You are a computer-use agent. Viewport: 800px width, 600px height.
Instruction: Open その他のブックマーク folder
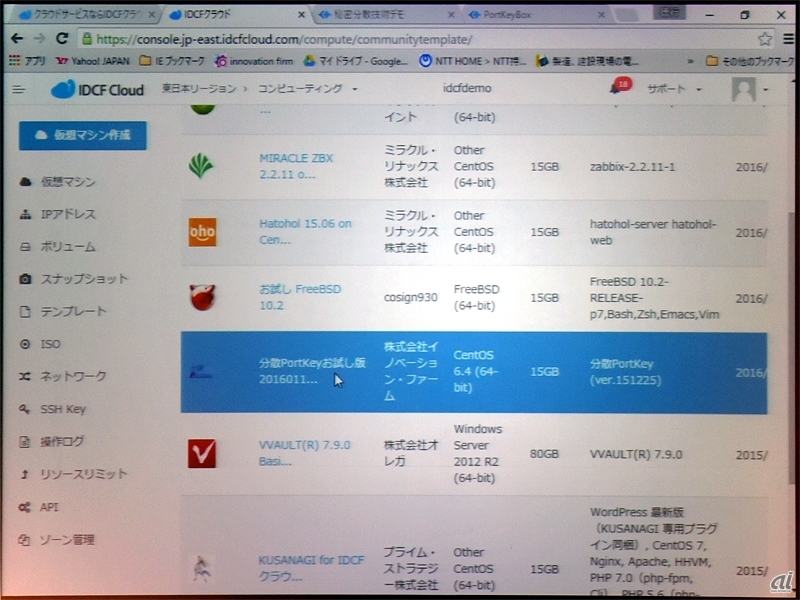[749, 62]
